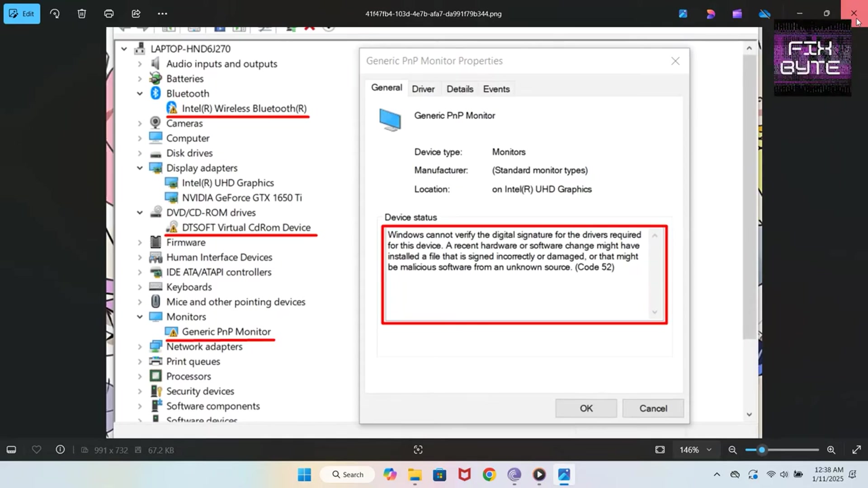Enter fullscreen with the expand arrows icon

click(x=856, y=450)
